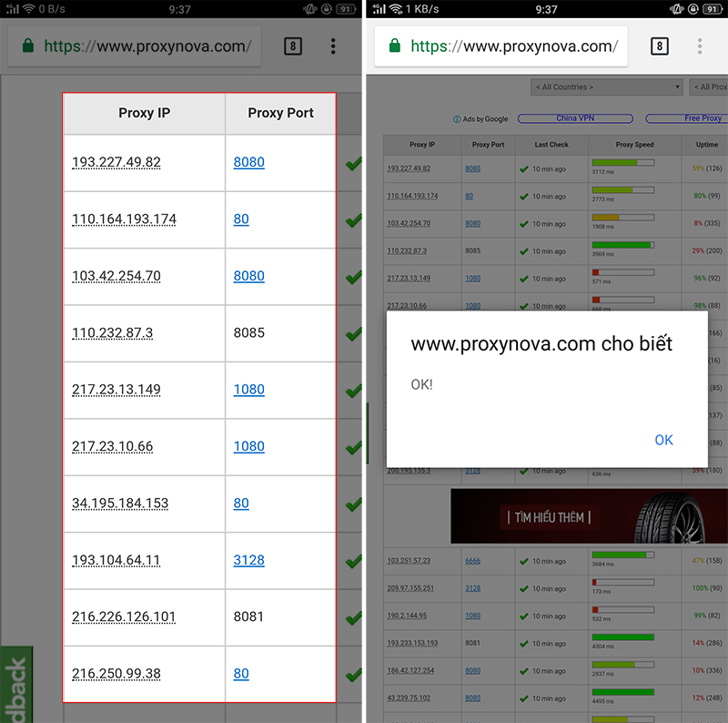Open port 1080 link for 217.23.10.66 in left table
This screenshot has width=728, height=723.
[x=248, y=446]
